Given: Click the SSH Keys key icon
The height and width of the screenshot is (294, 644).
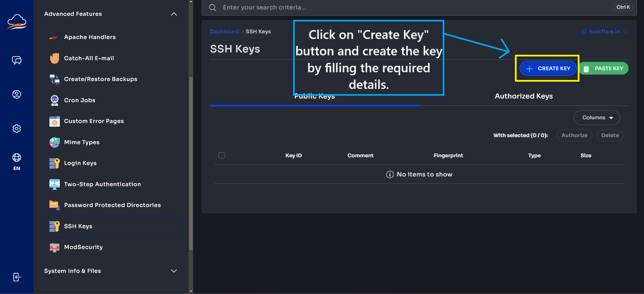Looking at the screenshot, I should pos(54,226).
